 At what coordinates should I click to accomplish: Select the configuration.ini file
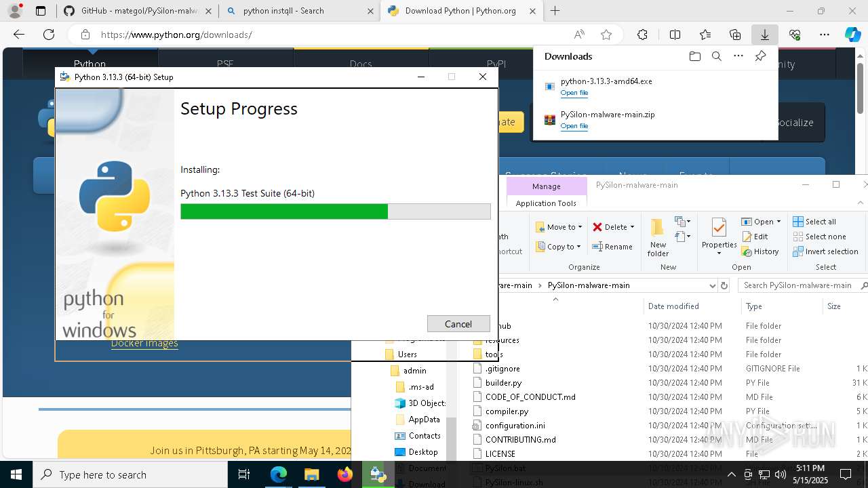click(x=515, y=426)
